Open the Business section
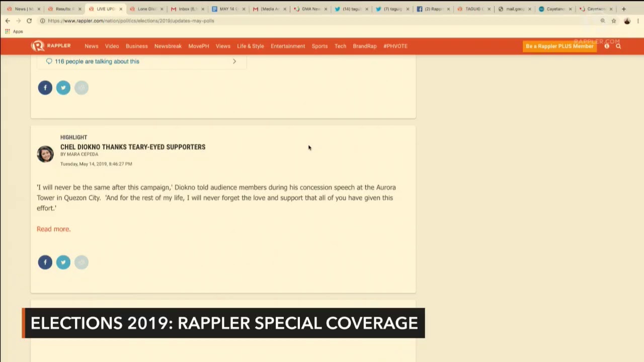The height and width of the screenshot is (362, 644). click(x=137, y=46)
